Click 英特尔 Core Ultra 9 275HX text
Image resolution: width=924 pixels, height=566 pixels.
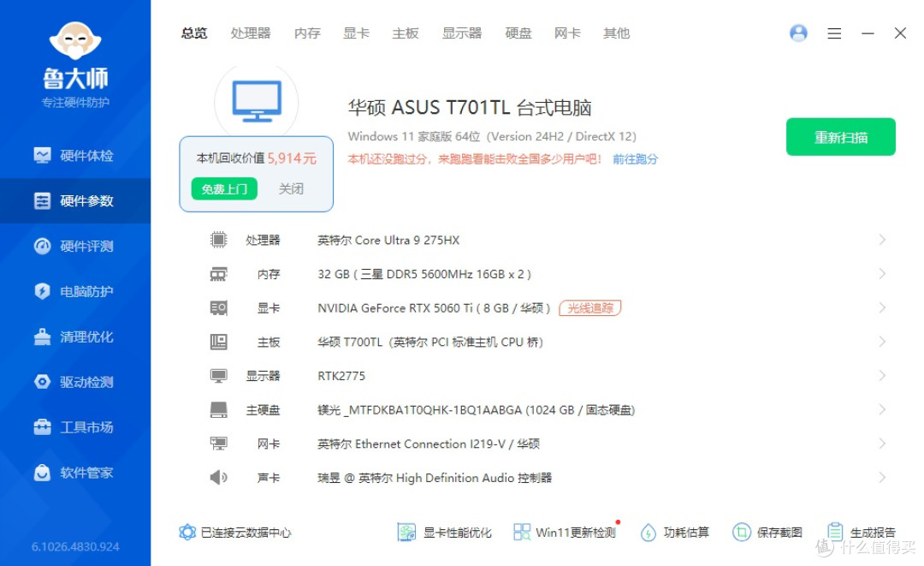pyautogui.click(x=388, y=240)
